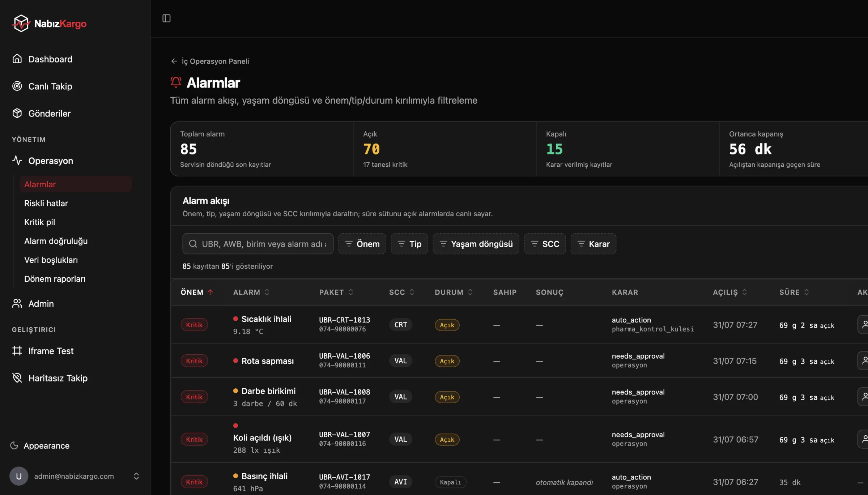Open the Tip filter
868x495 pixels.
[409, 244]
